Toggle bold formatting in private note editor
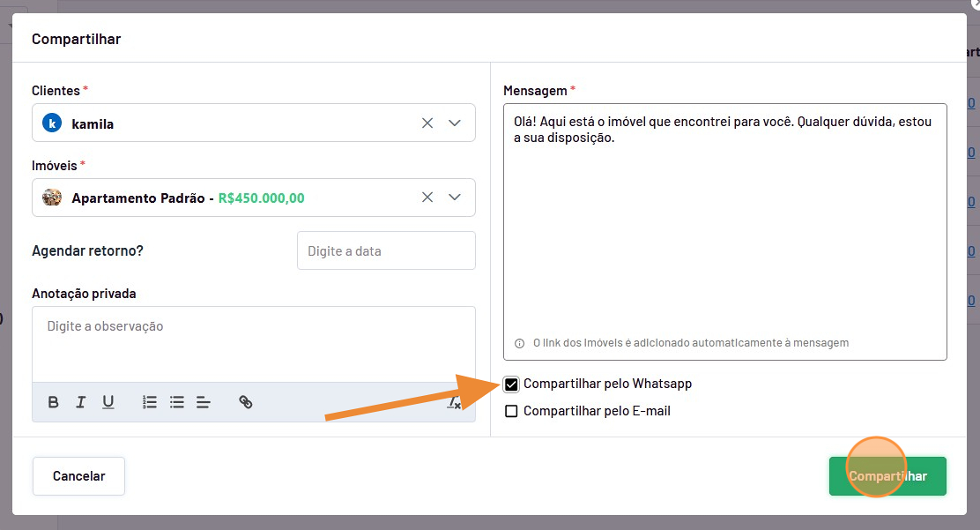The image size is (980, 530). pyautogui.click(x=54, y=402)
